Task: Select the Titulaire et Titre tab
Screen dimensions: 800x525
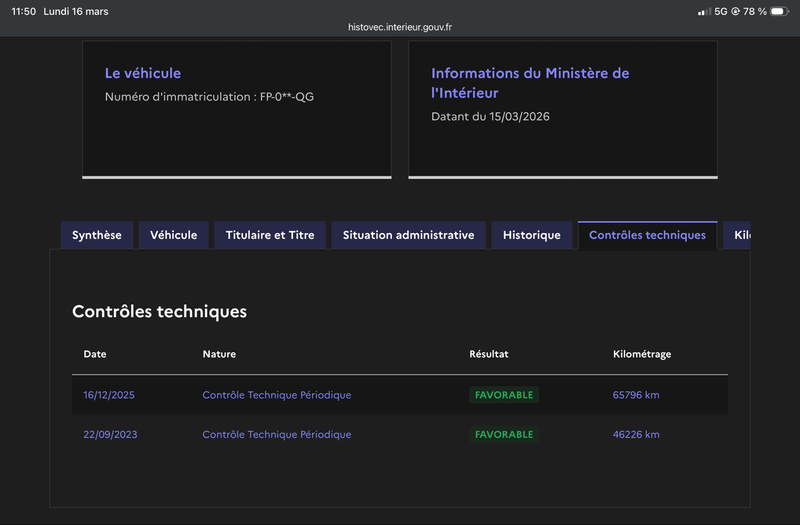Action: (x=269, y=235)
